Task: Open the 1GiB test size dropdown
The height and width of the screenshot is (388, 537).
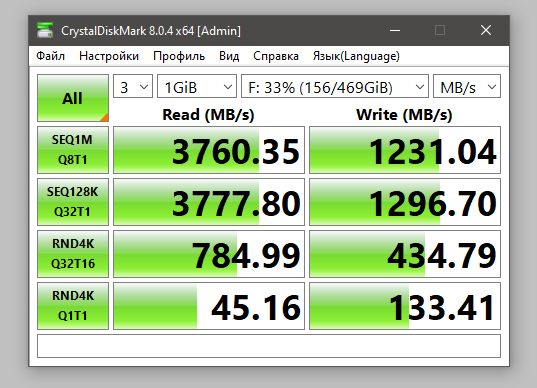Action: click(x=197, y=86)
